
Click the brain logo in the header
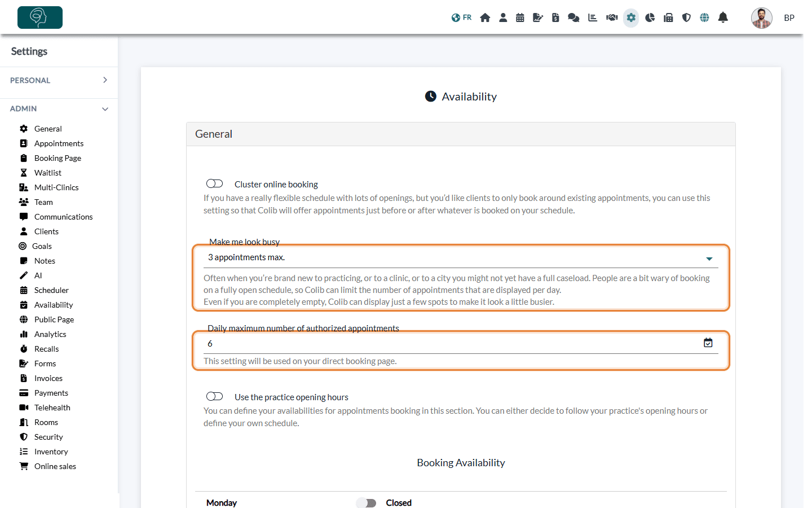[x=40, y=17]
